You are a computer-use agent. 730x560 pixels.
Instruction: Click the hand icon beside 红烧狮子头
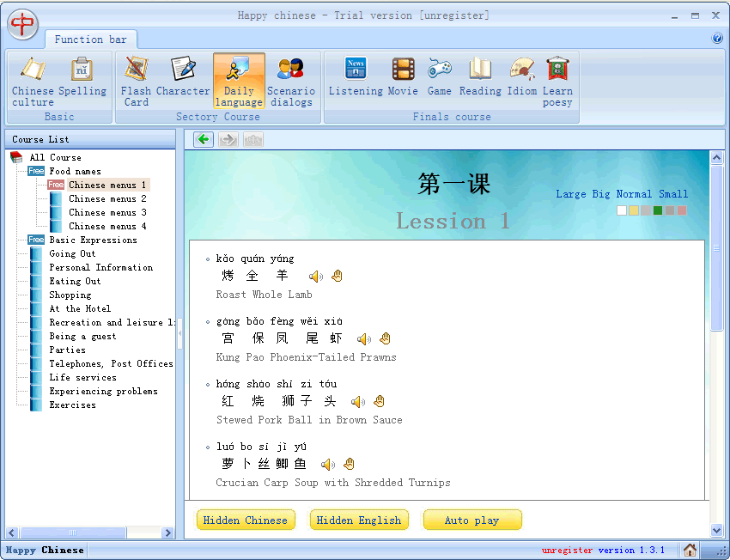click(x=379, y=401)
